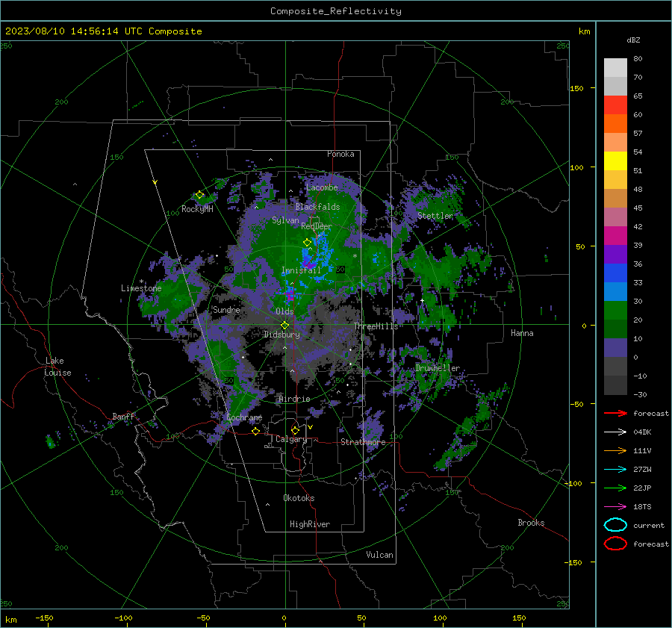Click the Innisfail city label
The image size is (672, 628).
point(301,270)
